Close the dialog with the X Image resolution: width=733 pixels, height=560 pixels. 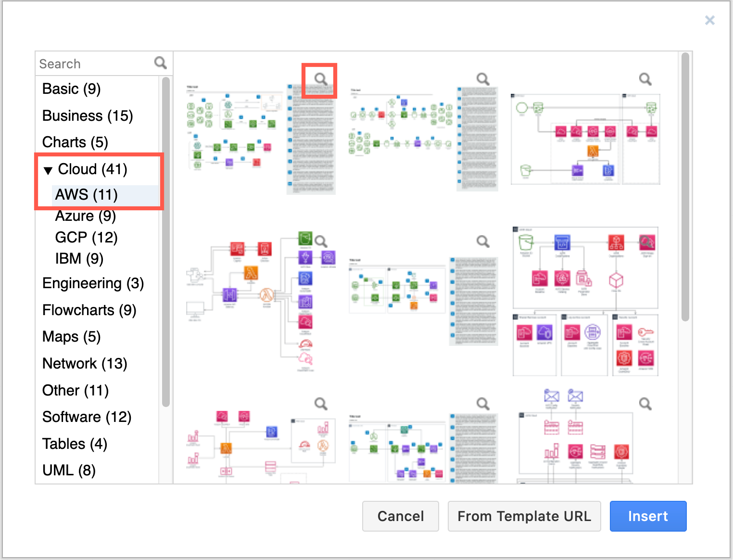pos(710,20)
